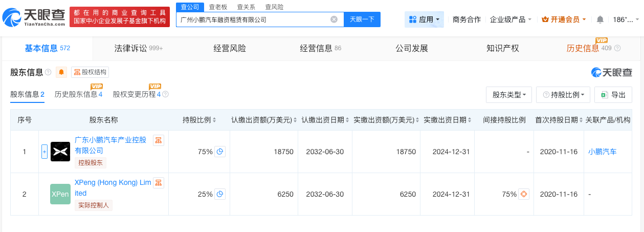This screenshot has height=232, width=644.
Task: Select the 经营信息 tab
Action: click(x=321, y=48)
